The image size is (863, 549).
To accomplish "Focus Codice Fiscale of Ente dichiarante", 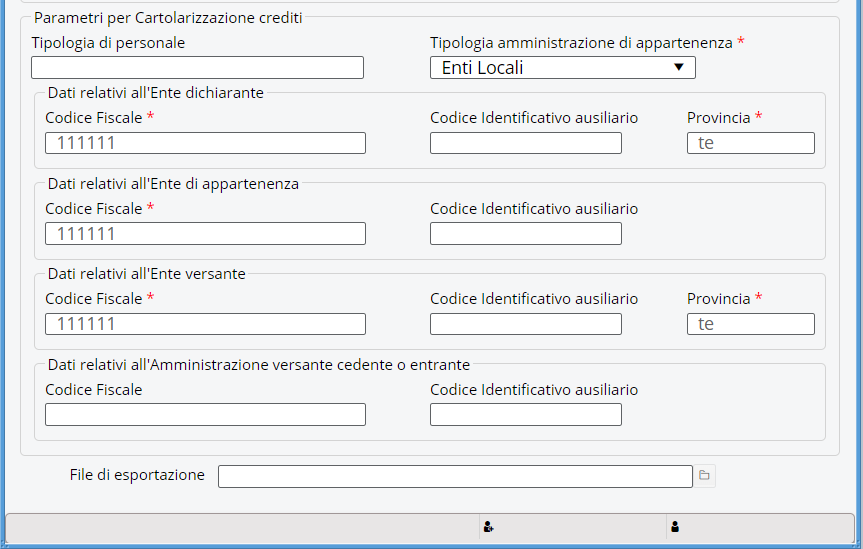I will [x=205, y=143].
